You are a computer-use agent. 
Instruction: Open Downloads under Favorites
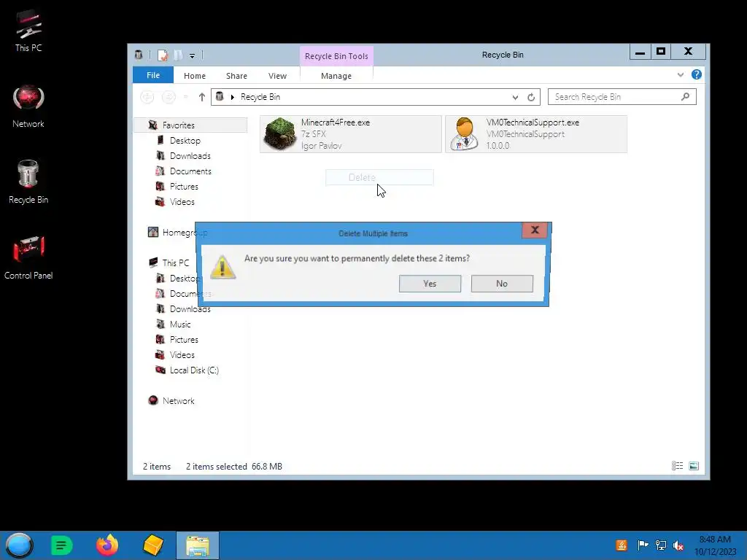click(190, 156)
